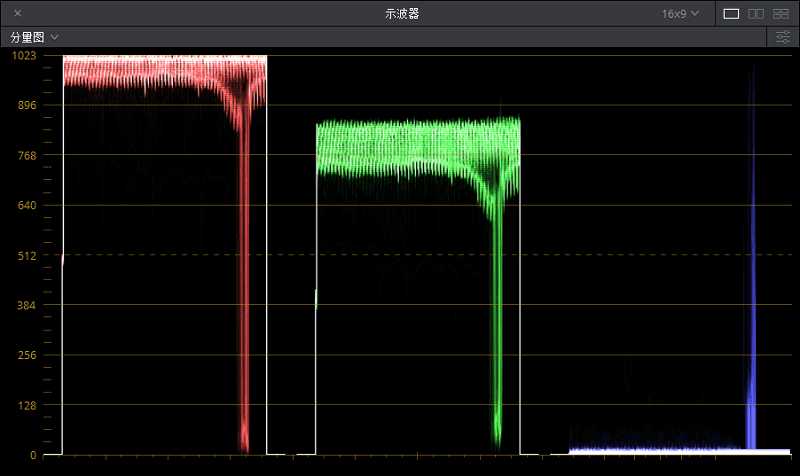Expand the 分量图 scope type dropdown
Viewport: 800px width, 476px height.
point(34,37)
